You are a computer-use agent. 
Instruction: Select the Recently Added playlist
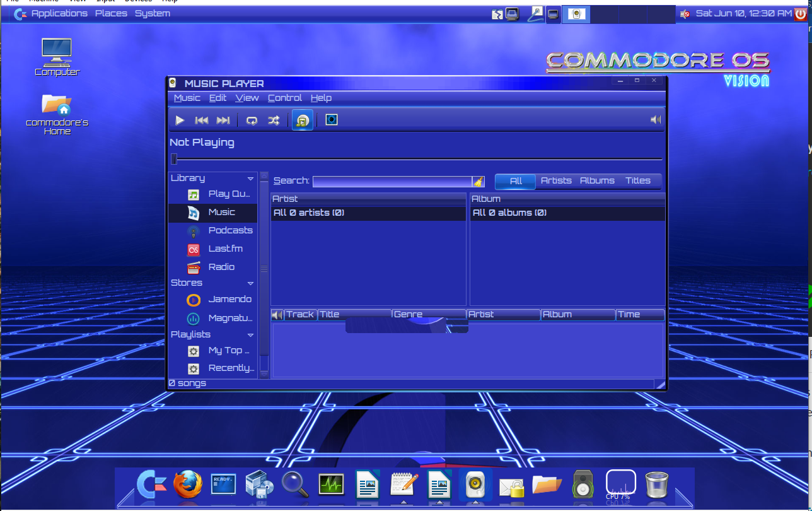[212, 368]
